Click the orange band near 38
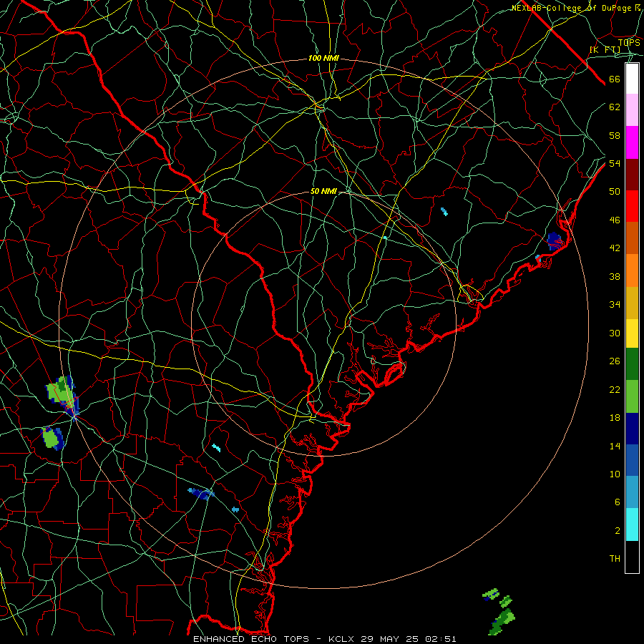Screen dimensions: 644x644 (x=632, y=270)
